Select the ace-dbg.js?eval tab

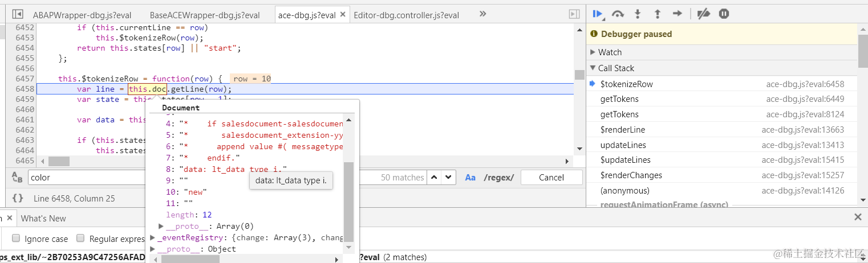[x=307, y=15]
